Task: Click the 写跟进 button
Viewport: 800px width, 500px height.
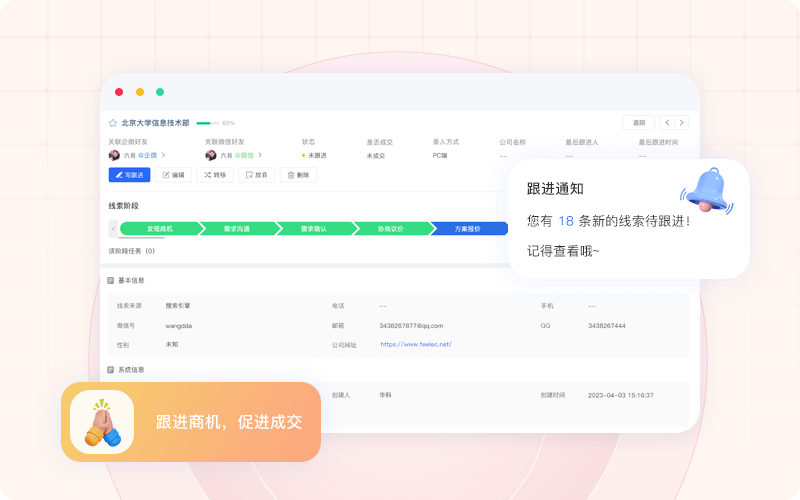Action: click(129, 174)
